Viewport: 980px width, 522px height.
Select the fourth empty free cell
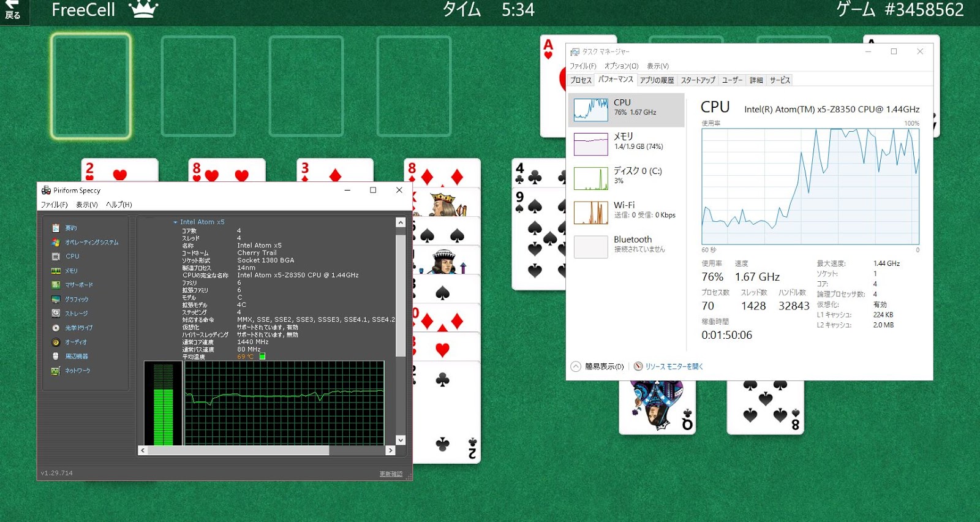click(414, 86)
